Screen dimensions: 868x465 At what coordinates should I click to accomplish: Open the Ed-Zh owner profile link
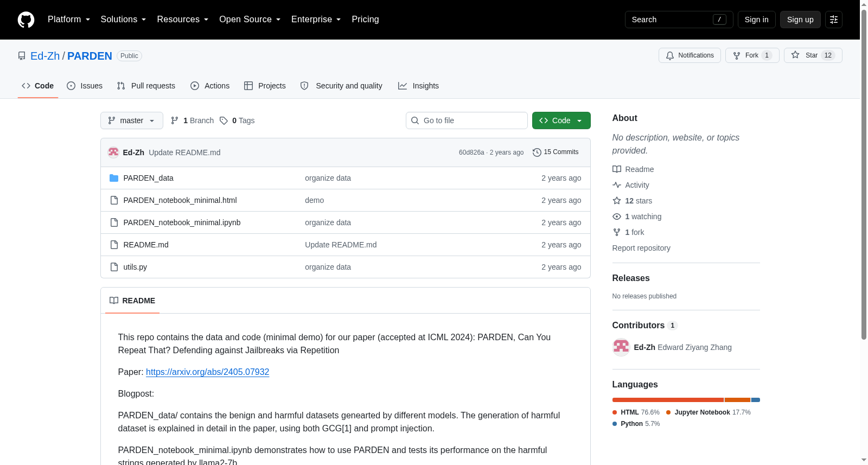click(x=45, y=56)
